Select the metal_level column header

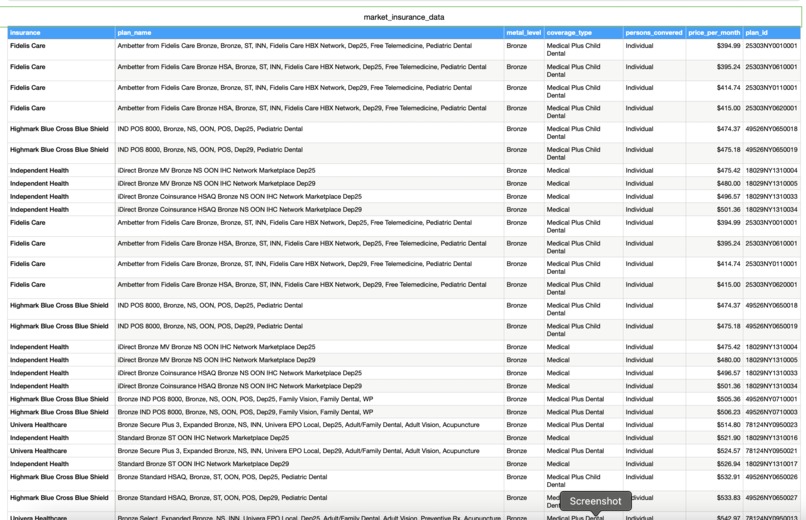(524, 32)
